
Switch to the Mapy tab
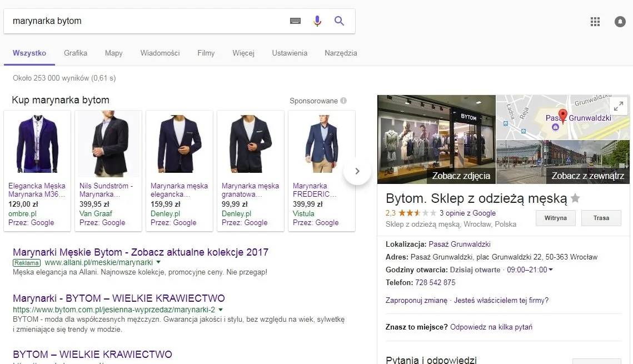[114, 53]
